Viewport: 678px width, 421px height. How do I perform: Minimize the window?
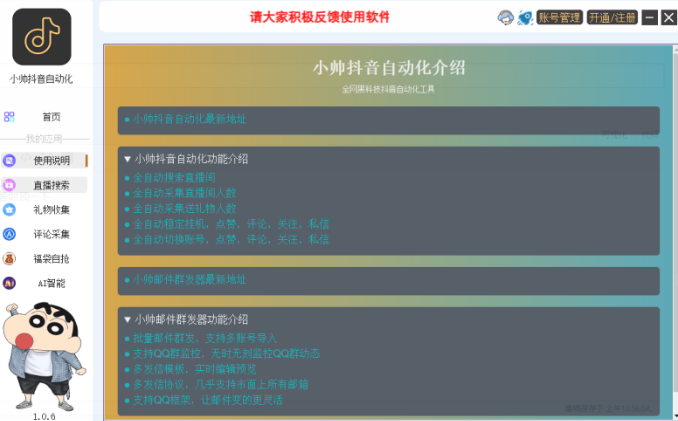(649, 18)
